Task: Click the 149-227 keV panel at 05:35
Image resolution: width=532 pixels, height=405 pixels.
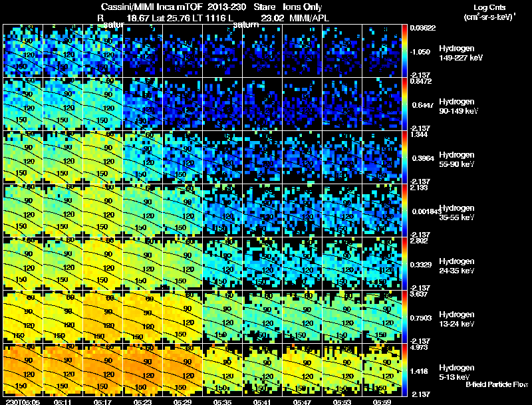Action: tap(223, 51)
